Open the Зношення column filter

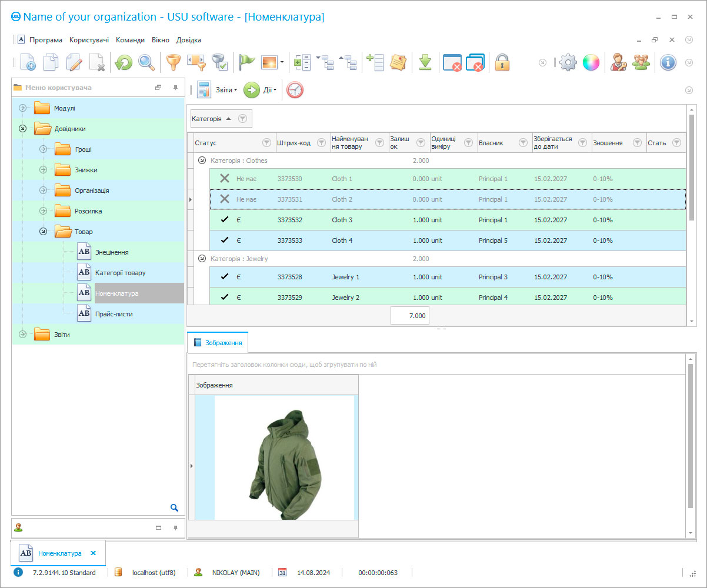click(637, 143)
